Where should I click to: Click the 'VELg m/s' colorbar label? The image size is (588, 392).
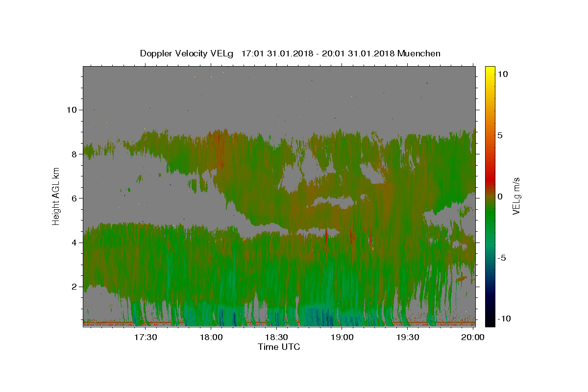pyautogui.click(x=516, y=196)
